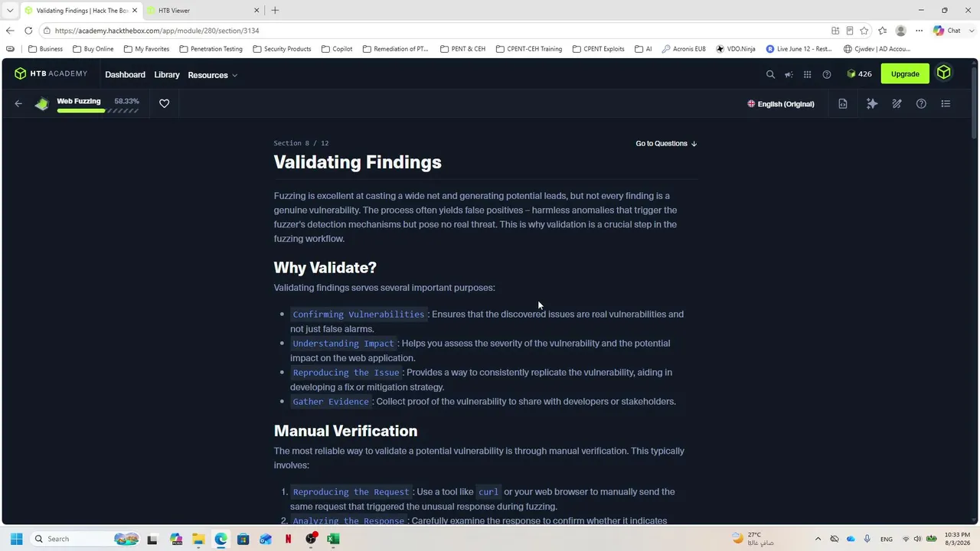Viewport: 980px width, 551px height.
Task: Open Edge profile avatar icon
Action: [900, 31]
